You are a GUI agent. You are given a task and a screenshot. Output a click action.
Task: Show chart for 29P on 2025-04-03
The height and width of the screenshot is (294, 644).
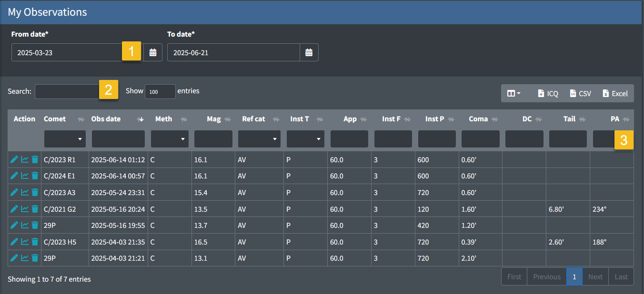(x=25, y=258)
